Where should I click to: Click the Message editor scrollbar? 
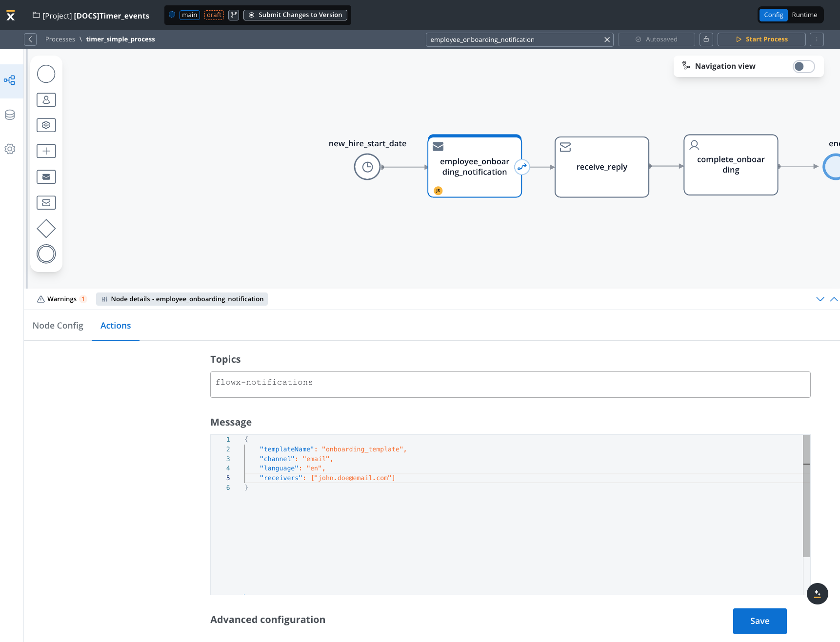806,496
